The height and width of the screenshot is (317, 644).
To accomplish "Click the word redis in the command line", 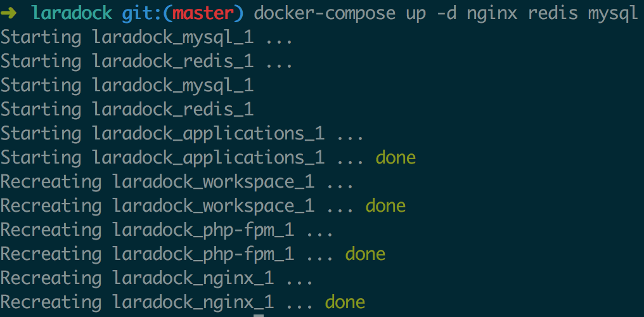I will coord(553,14).
